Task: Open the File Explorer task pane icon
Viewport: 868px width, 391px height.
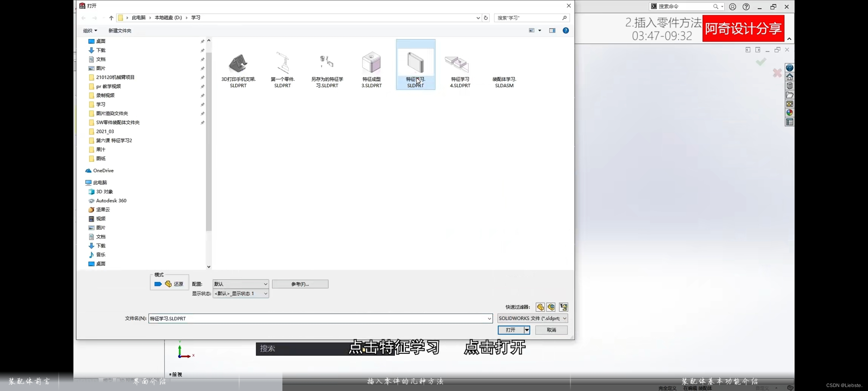Action: [x=790, y=95]
